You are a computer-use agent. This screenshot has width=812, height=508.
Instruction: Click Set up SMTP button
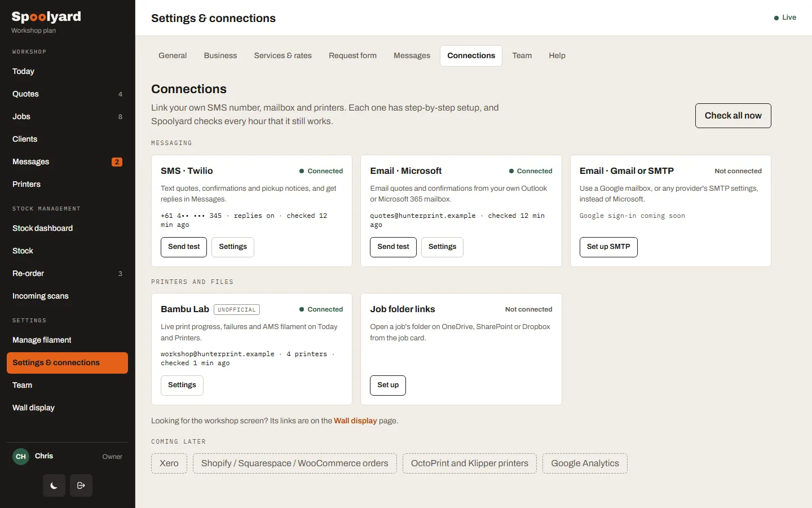pos(608,247)
